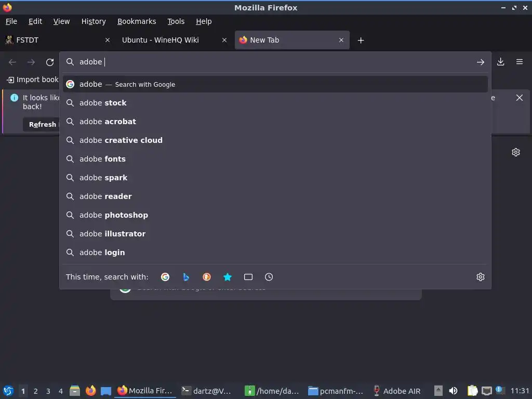
Task: Close the New Tab tab
Action: (341, 40)
